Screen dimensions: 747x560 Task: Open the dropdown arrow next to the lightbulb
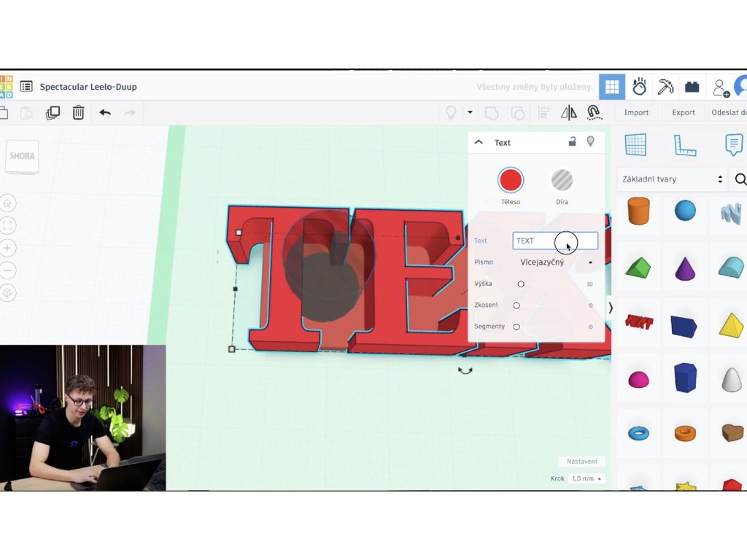[470, 112]
